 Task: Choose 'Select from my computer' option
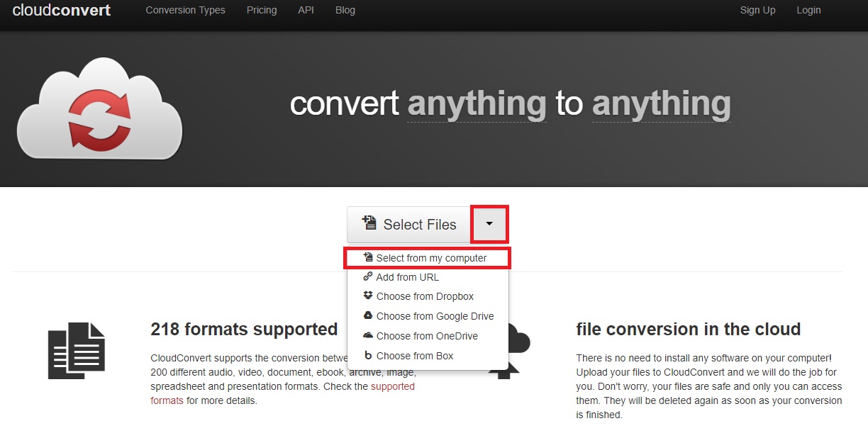(x=428, y=258)
